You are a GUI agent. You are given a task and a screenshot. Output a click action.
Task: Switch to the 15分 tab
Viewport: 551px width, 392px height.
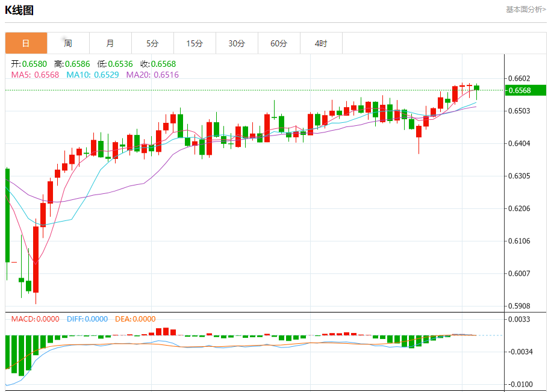(x=195, y=43)
